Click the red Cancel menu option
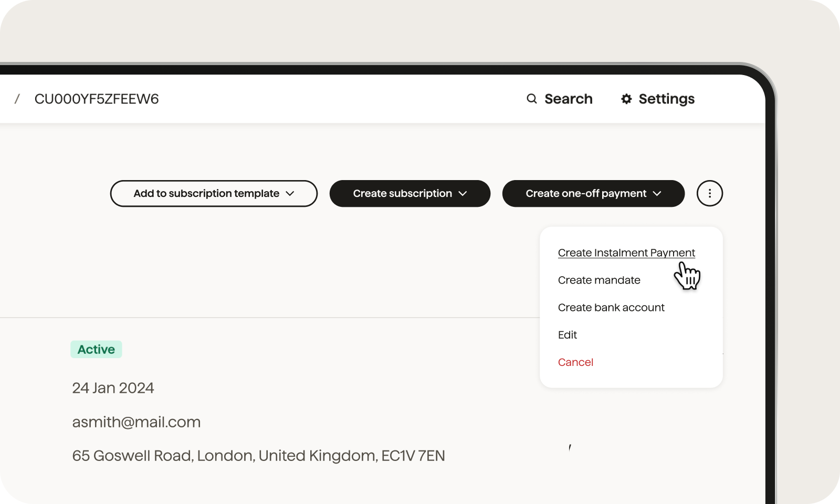 [x=575, y=362]
